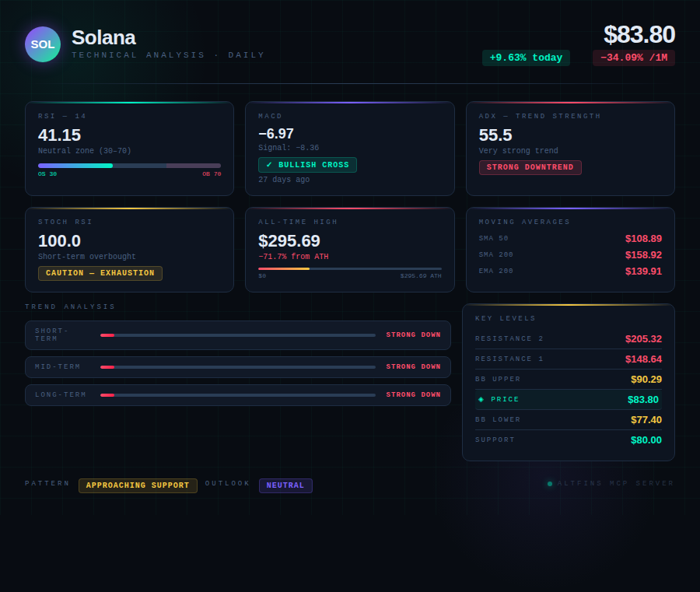The height and width of the screenshot is (592, 700).
Task: Toggle the APPROACHING SUPPORT pattern badge
Action: 138,485
